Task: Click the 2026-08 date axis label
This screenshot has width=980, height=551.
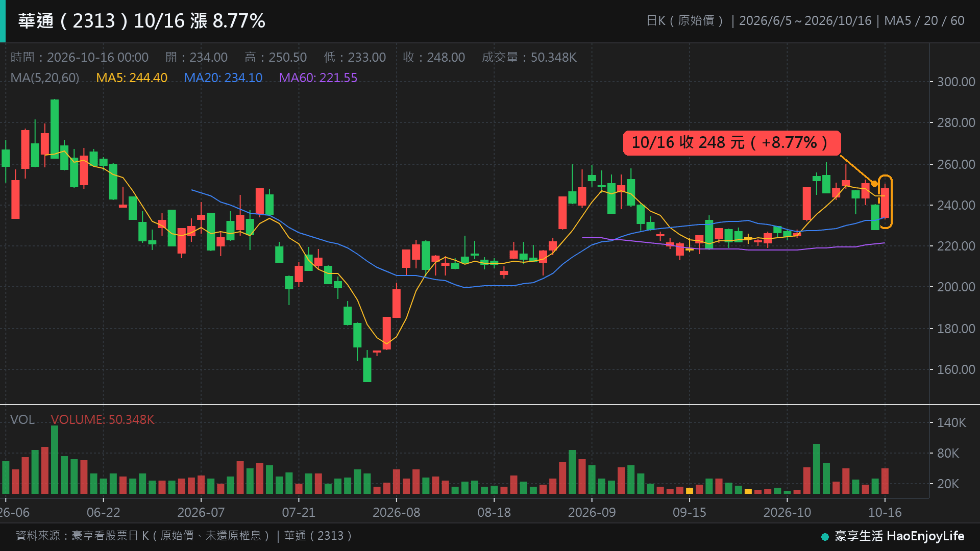Action: [x=397, y=512]
